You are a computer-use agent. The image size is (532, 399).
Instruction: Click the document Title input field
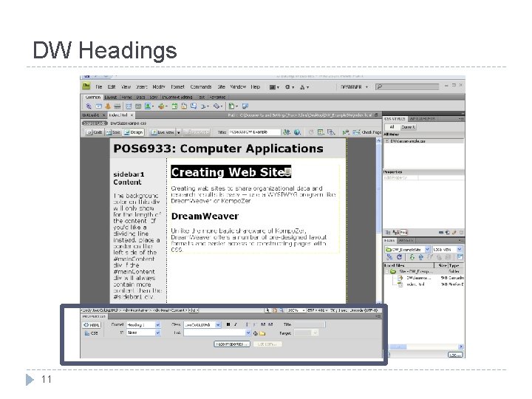254,132
